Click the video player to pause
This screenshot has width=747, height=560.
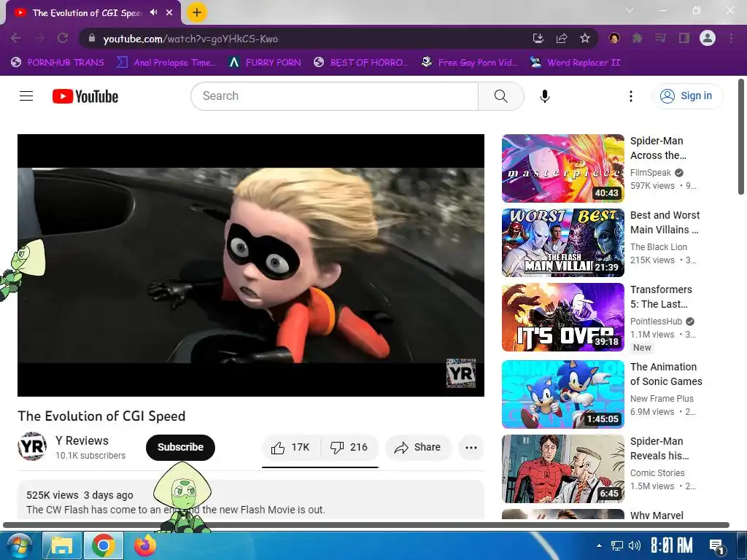pyautogui.click(x=251, y=265)
